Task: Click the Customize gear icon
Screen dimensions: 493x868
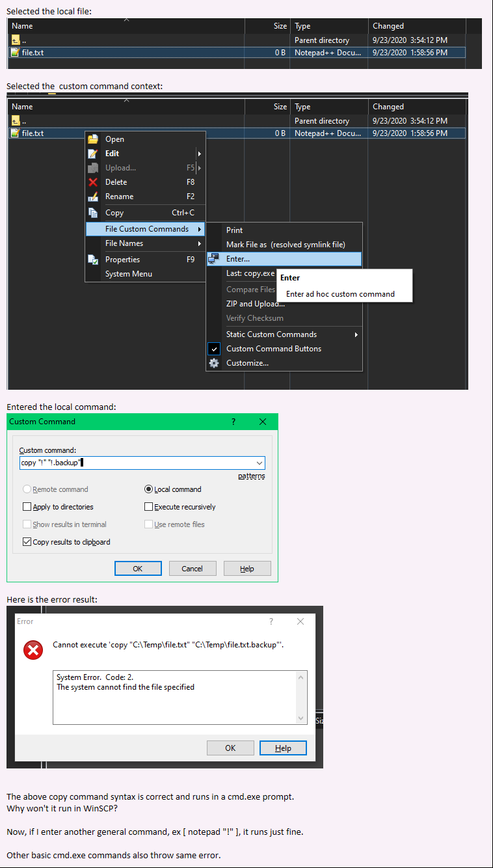Action: (214, 363)
